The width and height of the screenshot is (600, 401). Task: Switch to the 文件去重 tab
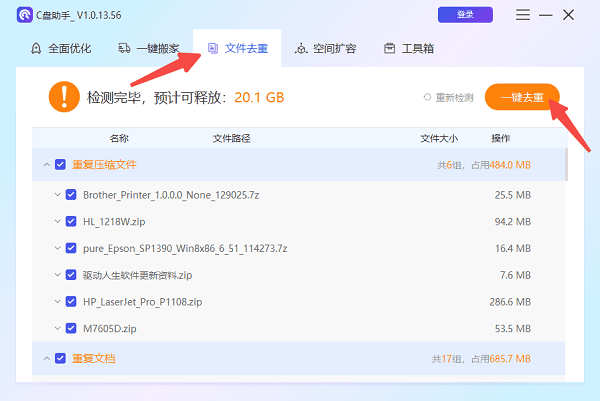pyautogui.click(x=236, y=48)
